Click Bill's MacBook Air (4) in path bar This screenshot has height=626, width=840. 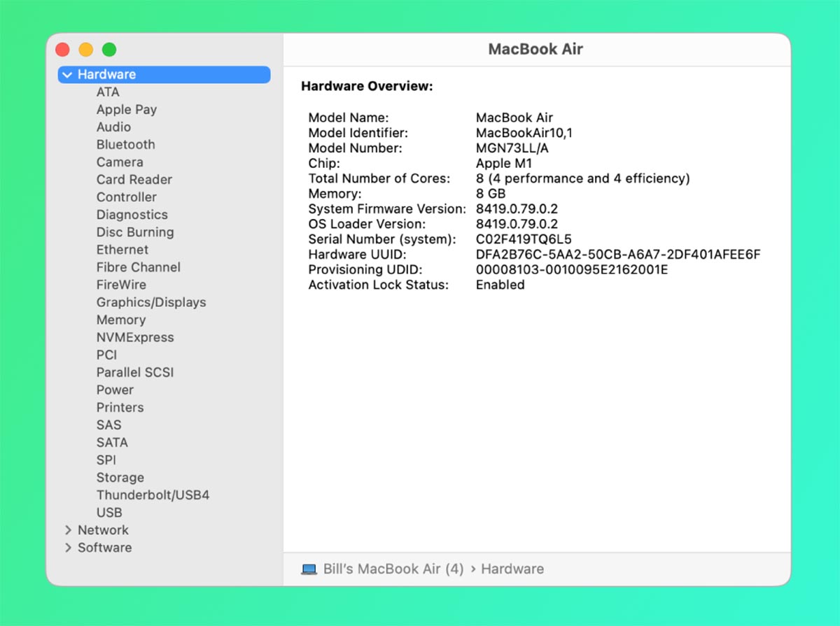393,569
